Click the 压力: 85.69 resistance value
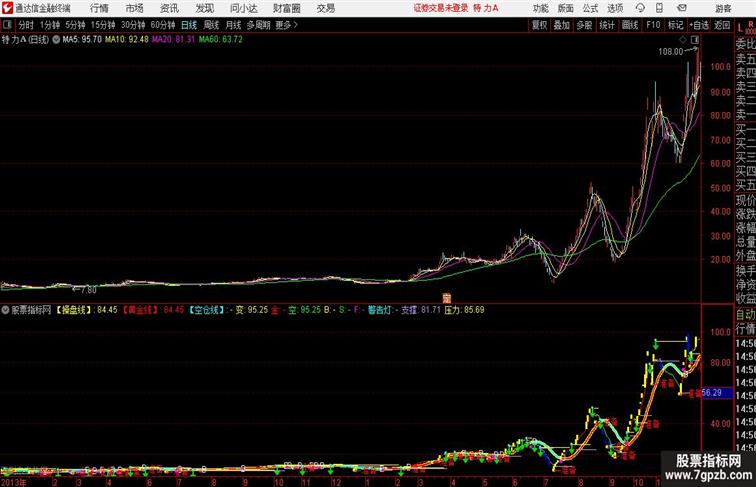This screenshot has height=487, width=756. pyautogui.click(x=464, y=310)
